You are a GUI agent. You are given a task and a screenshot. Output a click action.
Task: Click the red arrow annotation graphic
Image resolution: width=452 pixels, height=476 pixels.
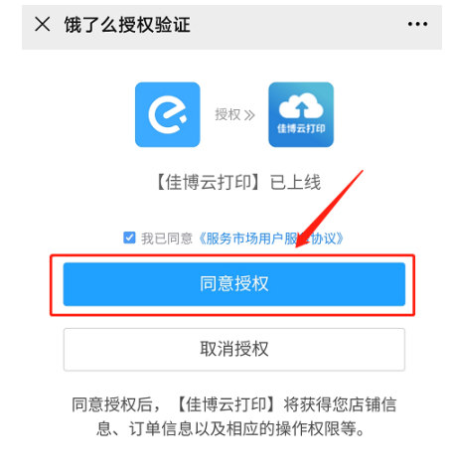(x=329, y=209)
